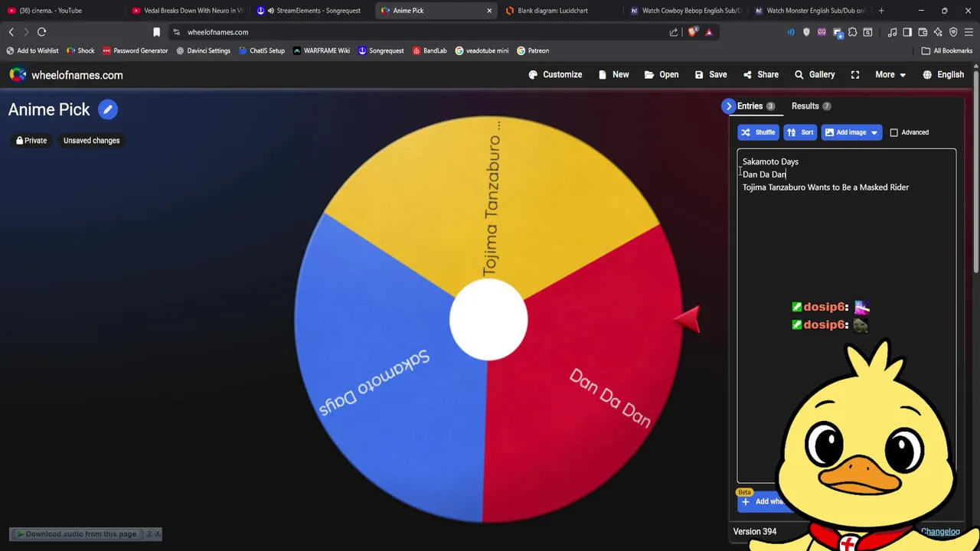The image size is (980, 551).
Task: Open the Brave Wallet icon
Action: pos(923,32)
